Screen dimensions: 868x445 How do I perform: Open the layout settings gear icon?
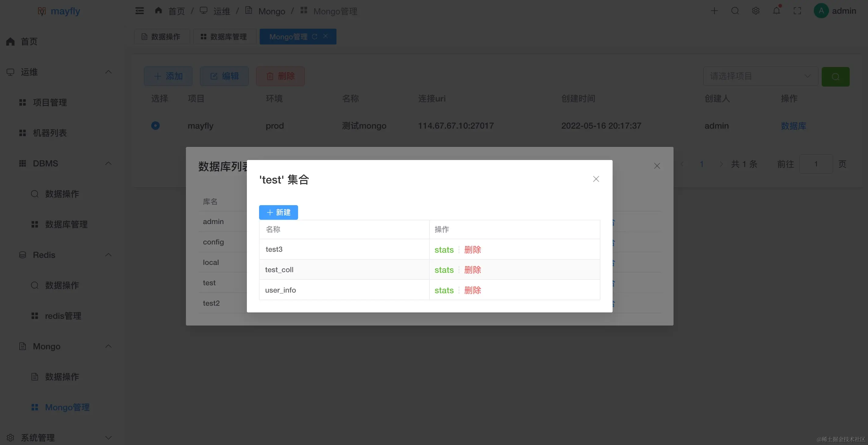pyautogui.click(x=756, y=11)
